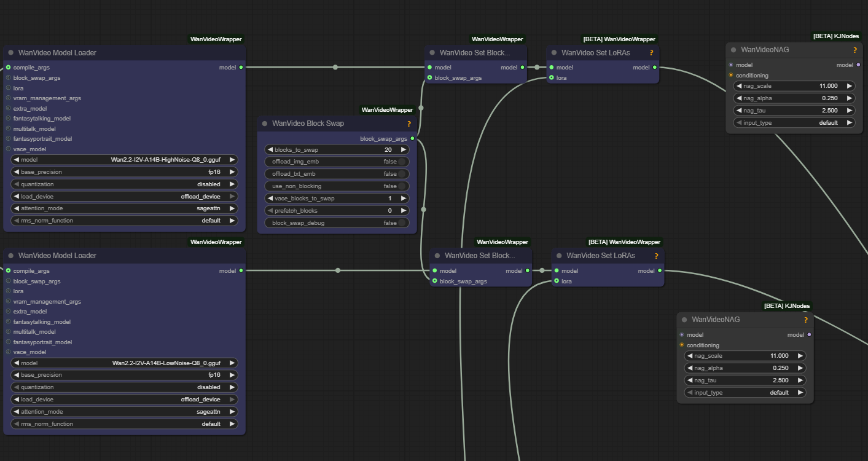The image size is (868, 461).
Task: Click WanVideoWrapper badge above Block Swap node
Action: click(x=387, y=110)
